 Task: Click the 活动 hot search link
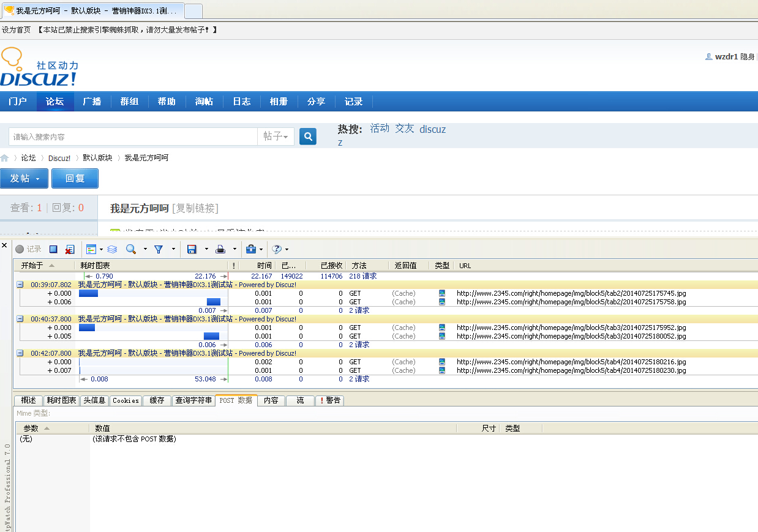point(380,129)
